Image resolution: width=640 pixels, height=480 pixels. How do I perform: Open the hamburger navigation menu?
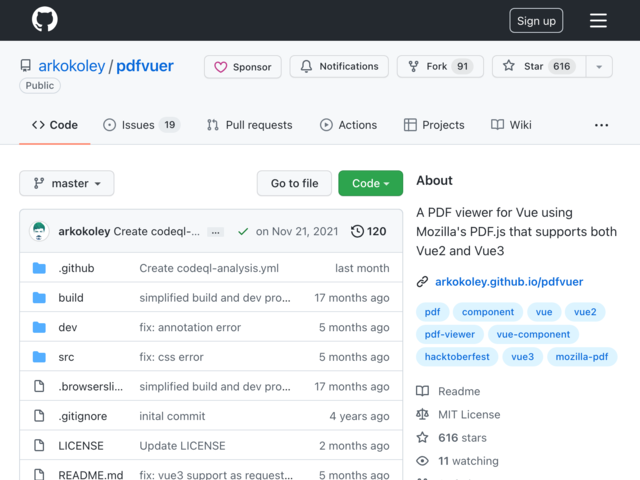(598, 20)
